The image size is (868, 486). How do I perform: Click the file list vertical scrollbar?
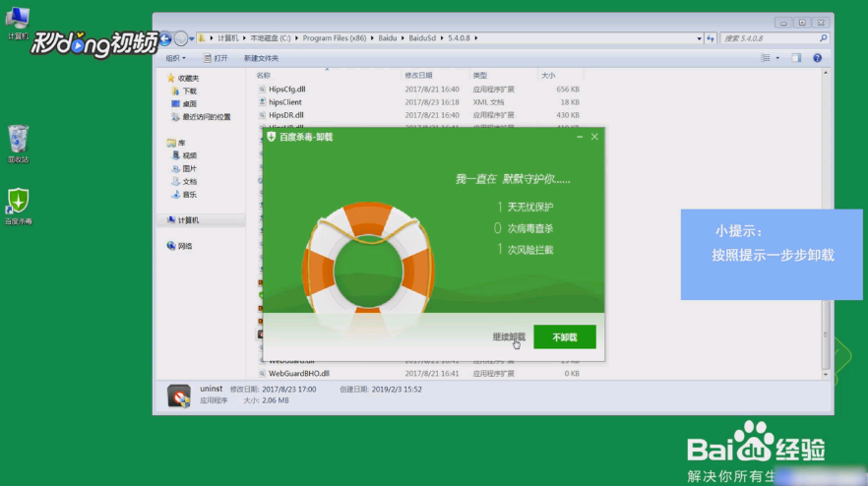click(x=826, y=334)
